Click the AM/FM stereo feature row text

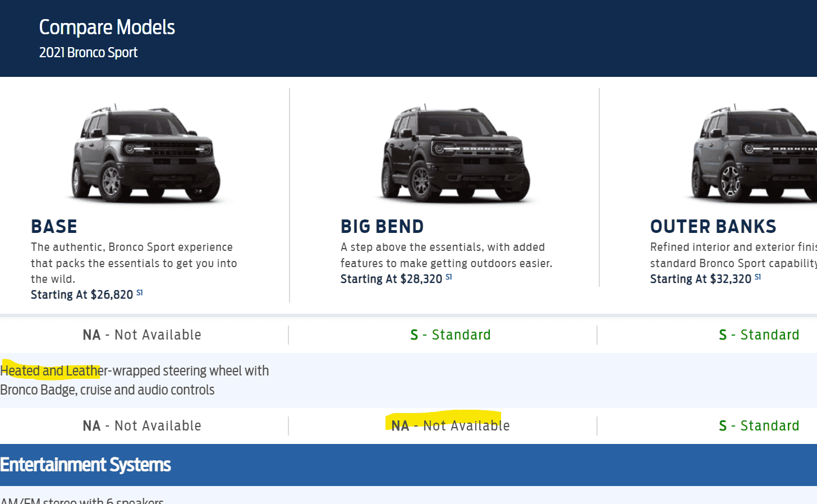click(82, 500)
